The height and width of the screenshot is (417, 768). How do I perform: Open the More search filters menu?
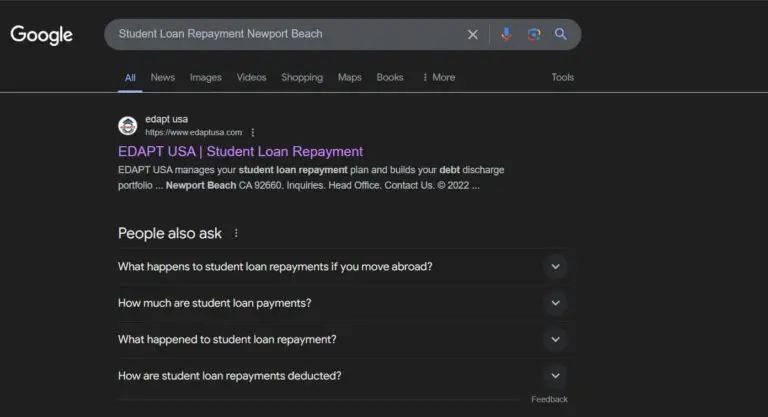439,77
